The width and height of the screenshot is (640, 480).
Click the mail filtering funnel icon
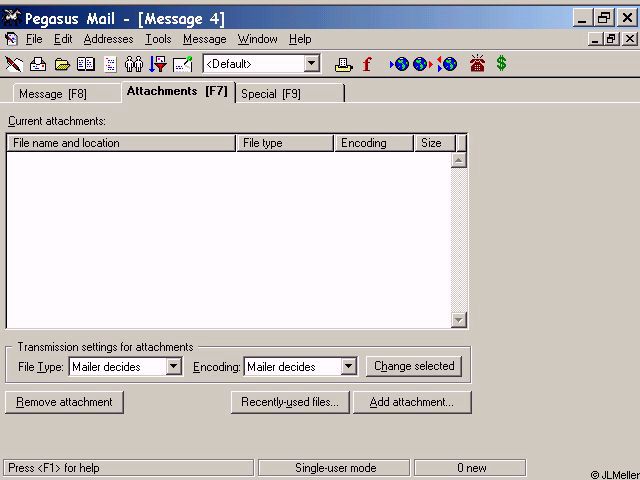158,64
